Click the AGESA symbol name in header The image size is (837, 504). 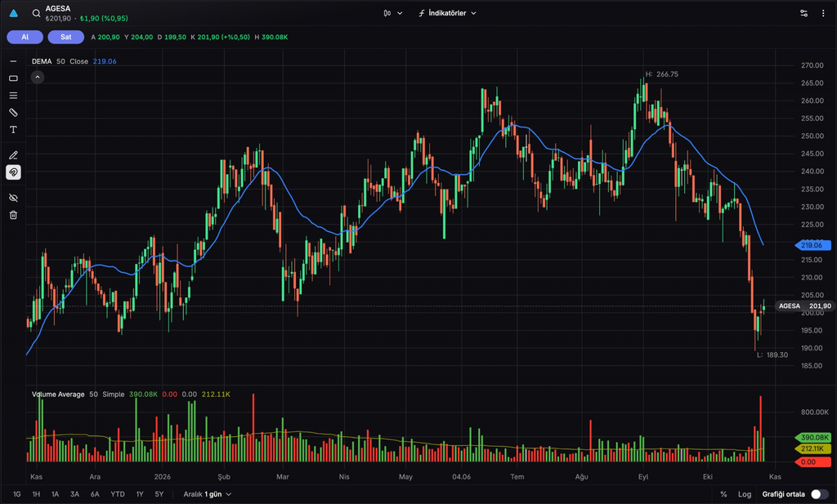[58, 8]
